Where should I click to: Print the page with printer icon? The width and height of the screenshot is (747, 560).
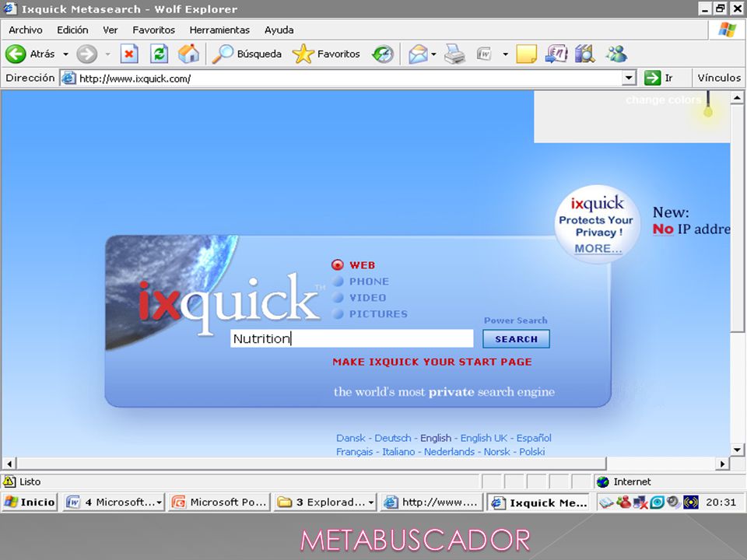pos(454,54)
